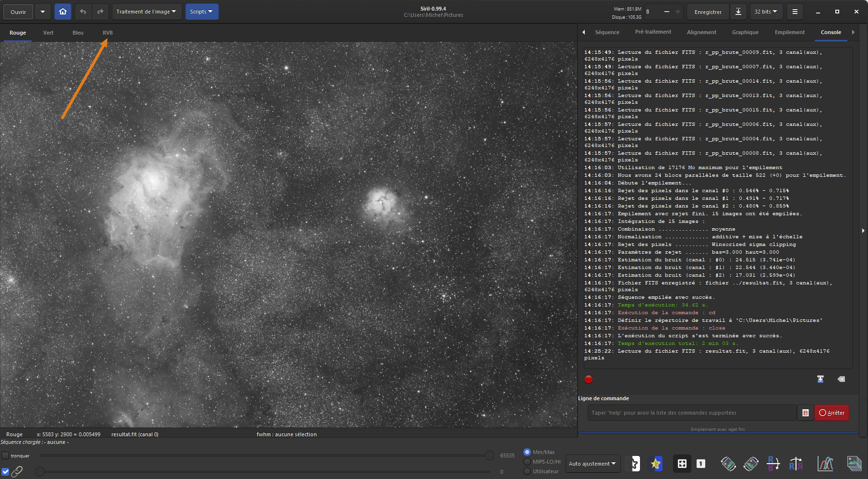The height and width of the screenshot is (479, 868).
Task: Enable the tronquer checkbox
Action: [5, 455]
